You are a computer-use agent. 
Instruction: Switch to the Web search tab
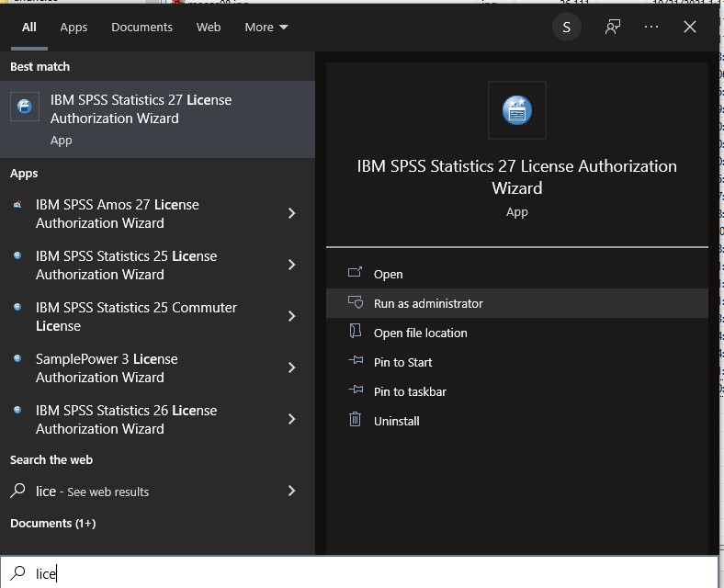point(209,28)
